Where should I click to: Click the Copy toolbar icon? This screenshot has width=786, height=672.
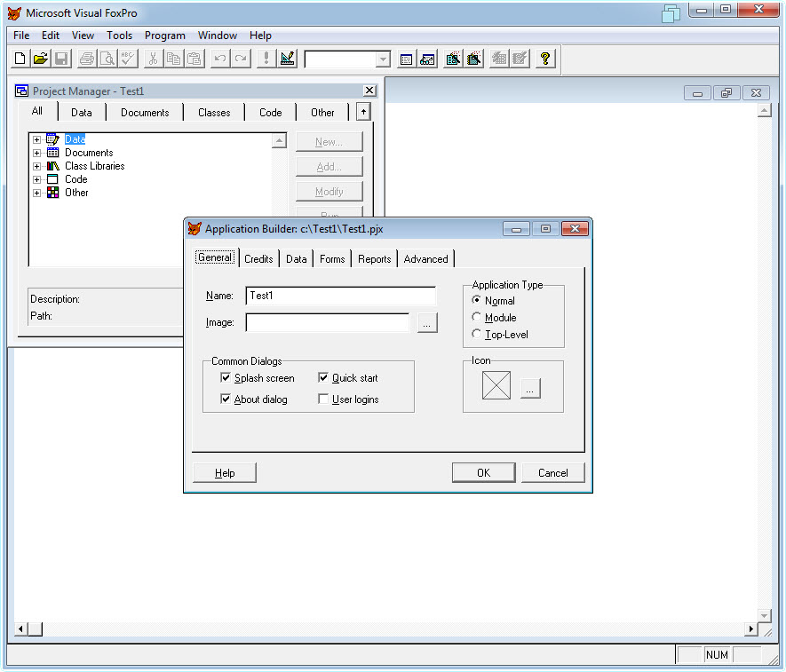coord(173,59)
